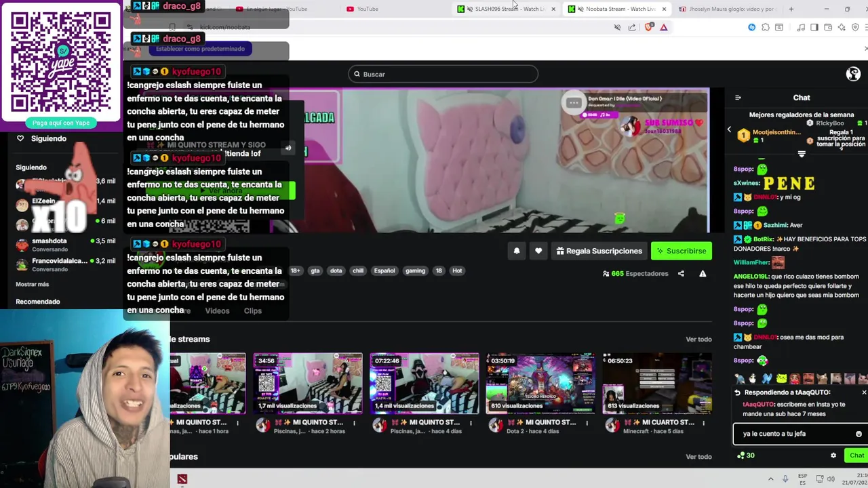The image size is (868, 488).
Task: Open the Kick profile avatar menu
Action: 853,74
